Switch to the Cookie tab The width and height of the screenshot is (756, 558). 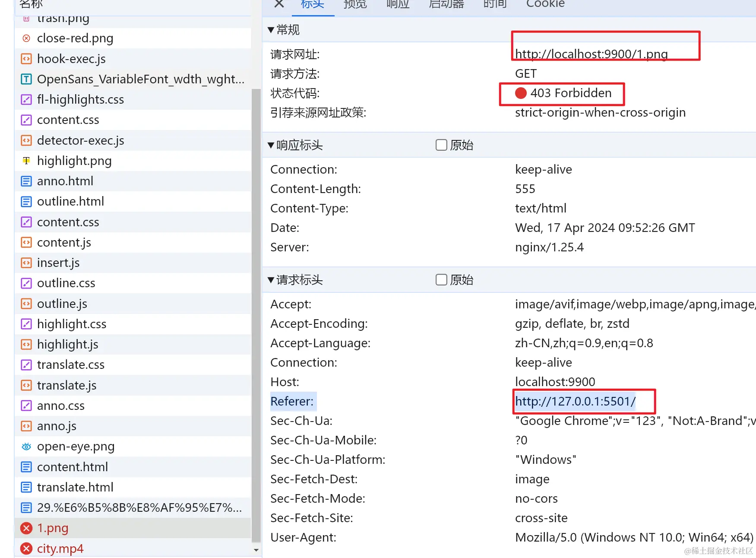[x=545, y=5]
